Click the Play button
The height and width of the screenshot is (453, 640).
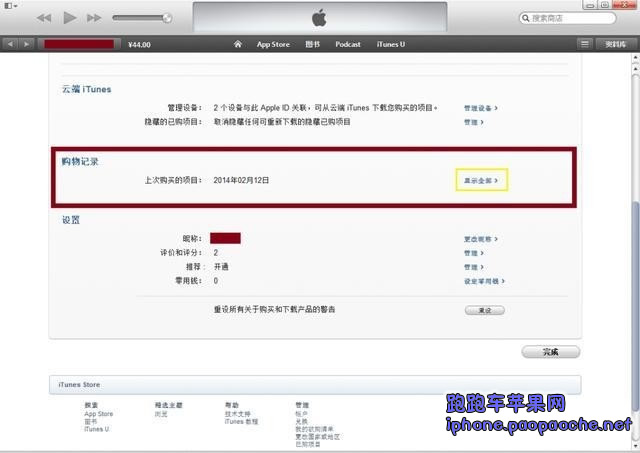[x=69, y=18]
